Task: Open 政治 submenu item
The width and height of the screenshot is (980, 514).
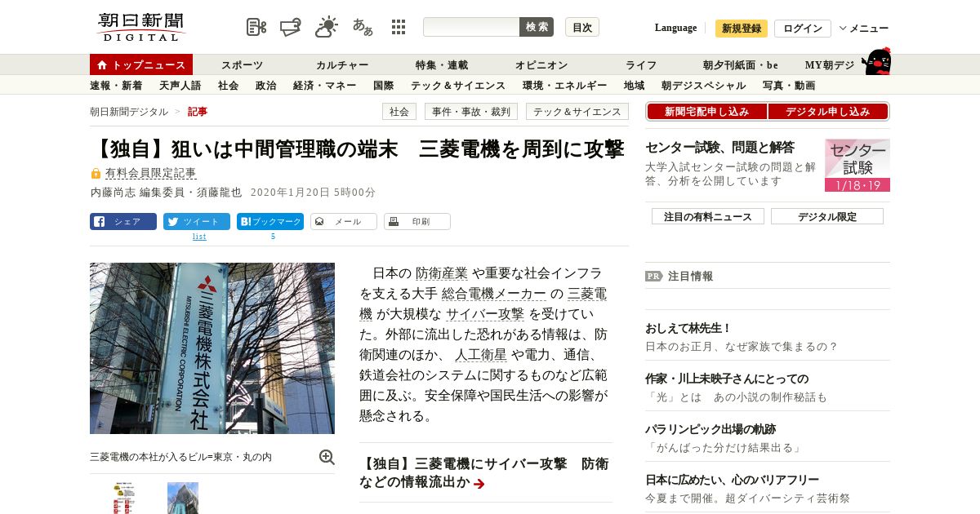Action: [265, 85]
